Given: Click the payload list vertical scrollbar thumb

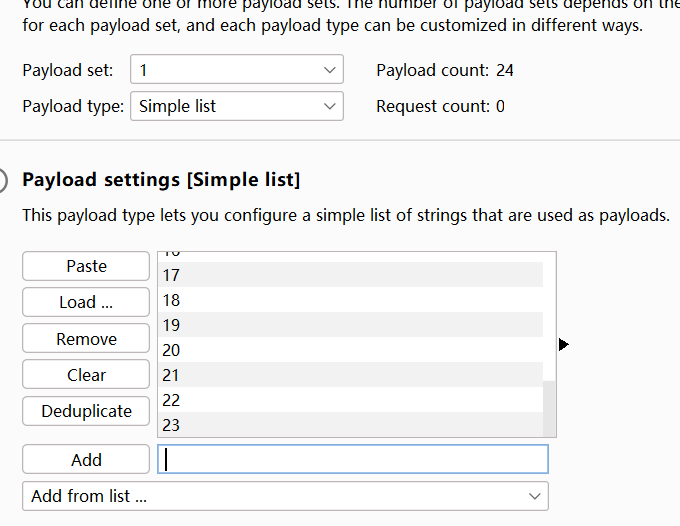Looking at the screenshot, I should [x=549, y=408].
